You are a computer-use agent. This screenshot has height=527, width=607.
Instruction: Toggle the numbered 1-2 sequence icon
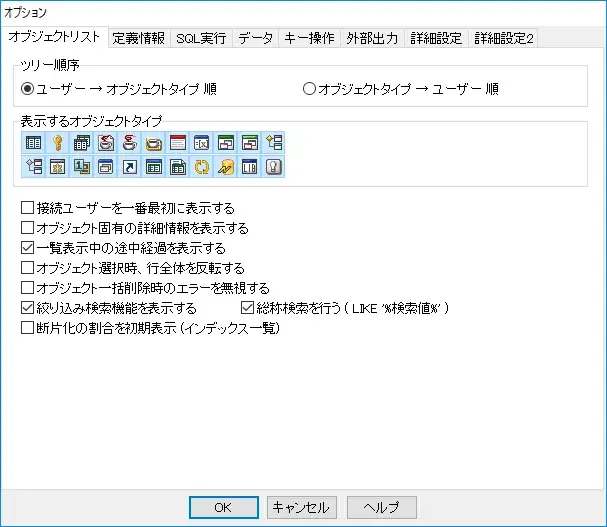[81, 167]
